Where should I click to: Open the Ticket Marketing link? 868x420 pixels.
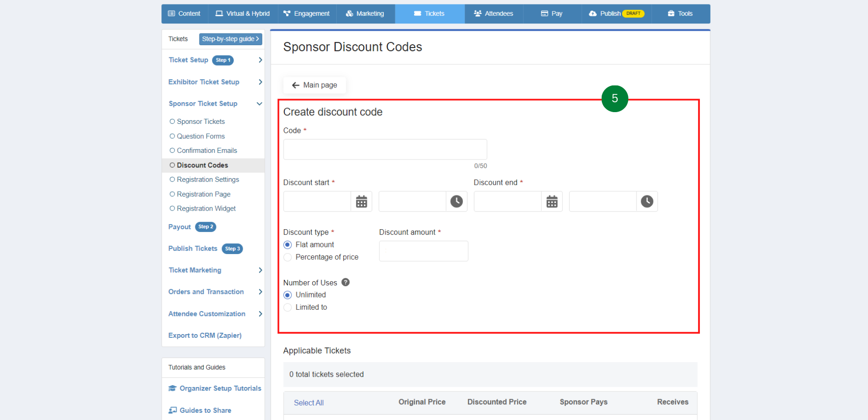[x=195, y=270]
